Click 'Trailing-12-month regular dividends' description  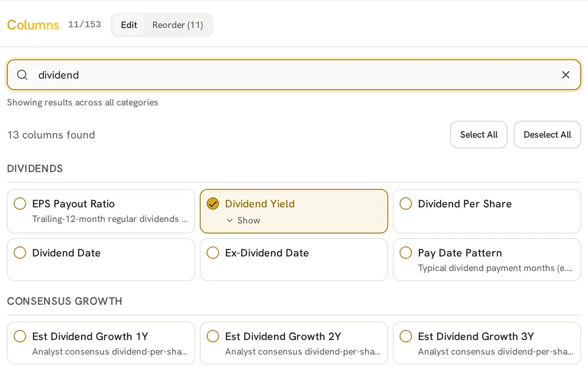tap(110, 219)
